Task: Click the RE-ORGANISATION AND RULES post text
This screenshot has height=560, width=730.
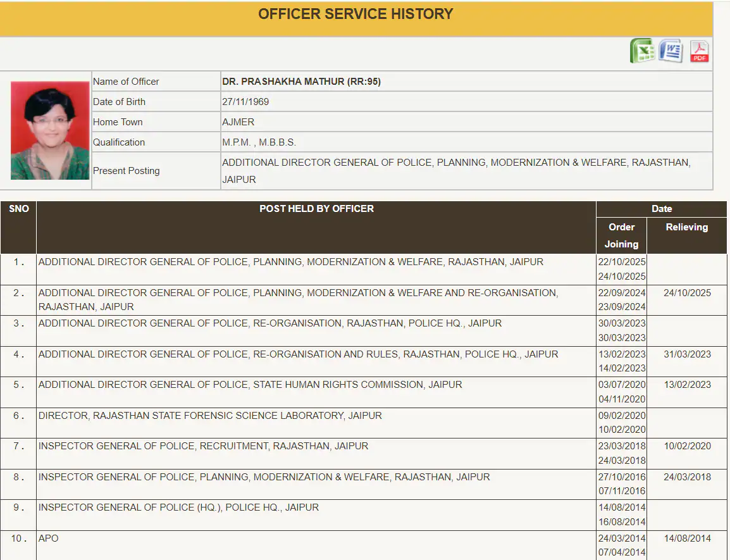Action: [x=299, y=354]
